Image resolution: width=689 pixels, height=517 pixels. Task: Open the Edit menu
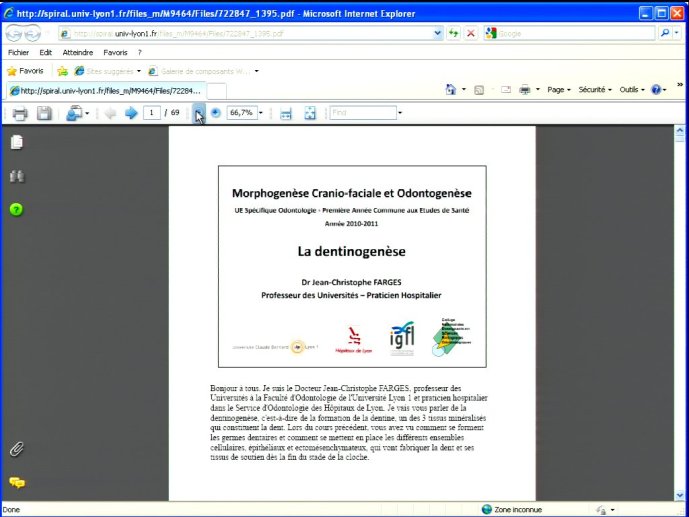tap(46, 53)
